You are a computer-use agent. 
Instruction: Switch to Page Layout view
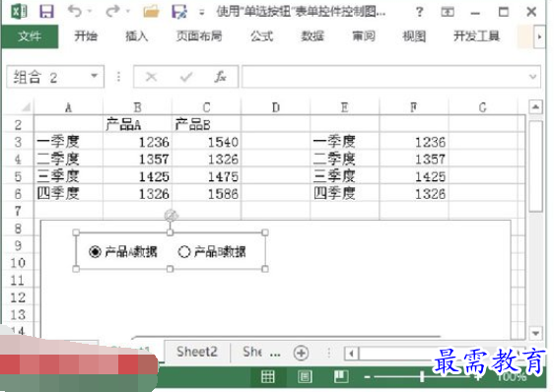click(305, 376)
